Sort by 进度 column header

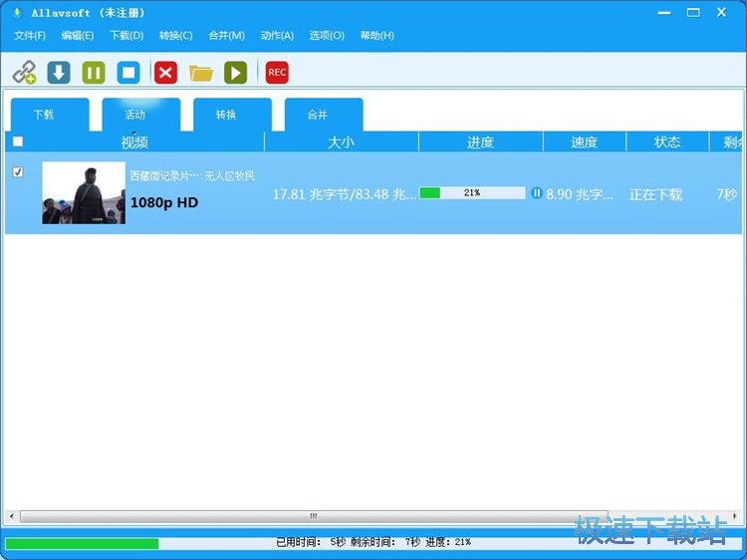click(481, 142)
